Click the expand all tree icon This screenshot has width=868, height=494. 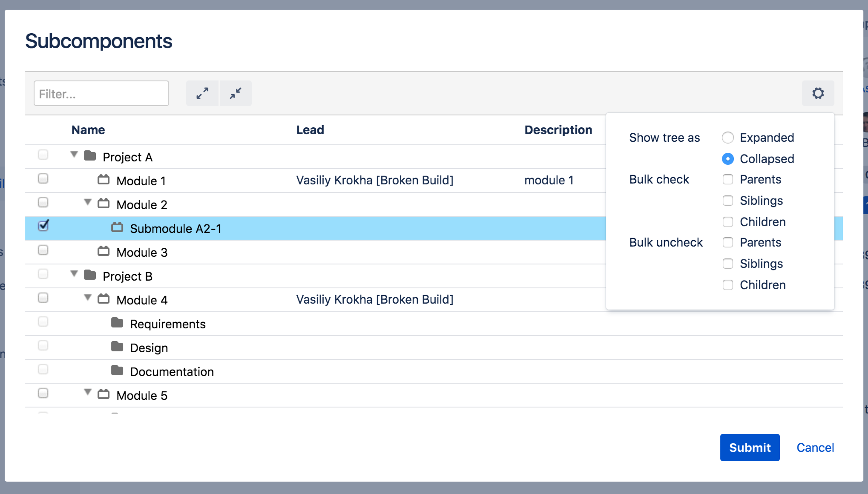point(202,93)
